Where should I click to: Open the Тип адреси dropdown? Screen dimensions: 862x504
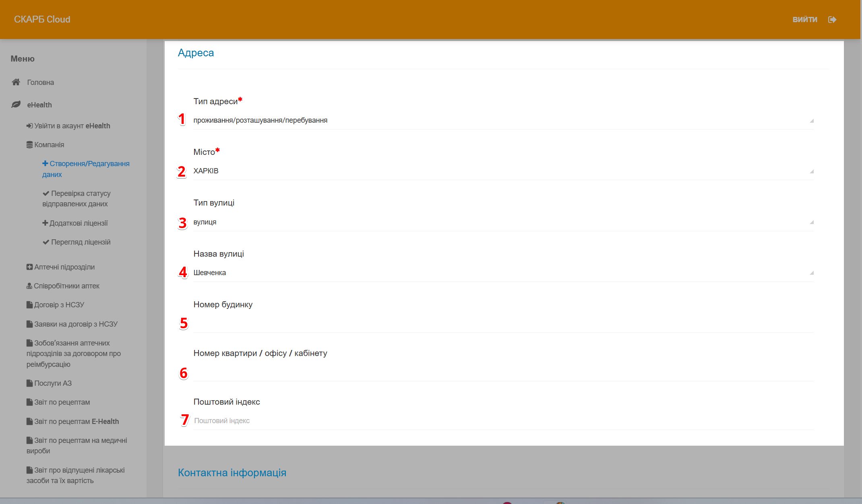tap(502, 120)
